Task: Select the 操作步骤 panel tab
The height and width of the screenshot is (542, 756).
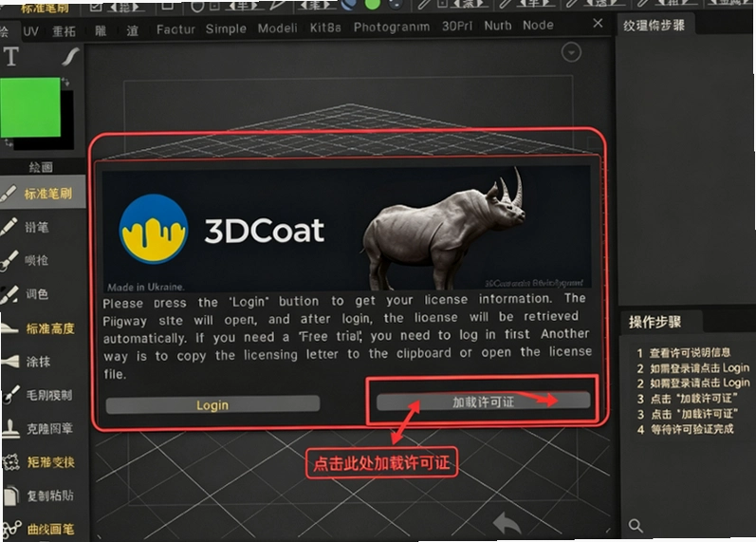Action: point(655,322)
